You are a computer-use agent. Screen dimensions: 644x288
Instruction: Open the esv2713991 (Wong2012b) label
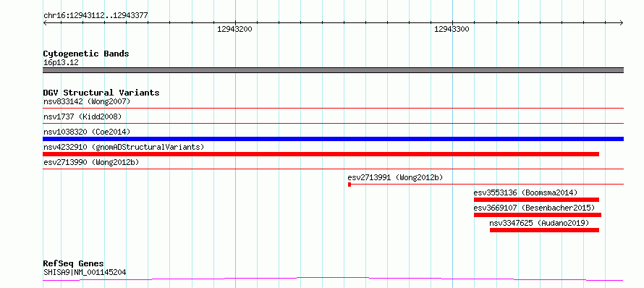pos(395,177)
